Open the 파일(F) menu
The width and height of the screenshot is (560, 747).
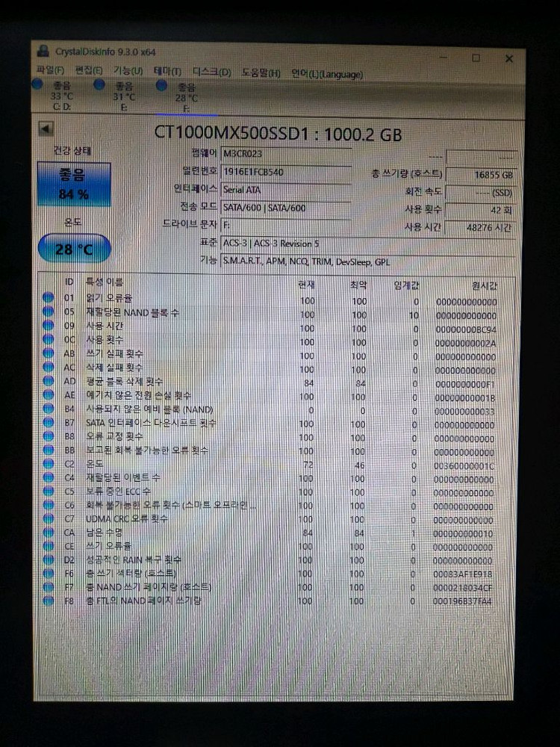point(51,70)
